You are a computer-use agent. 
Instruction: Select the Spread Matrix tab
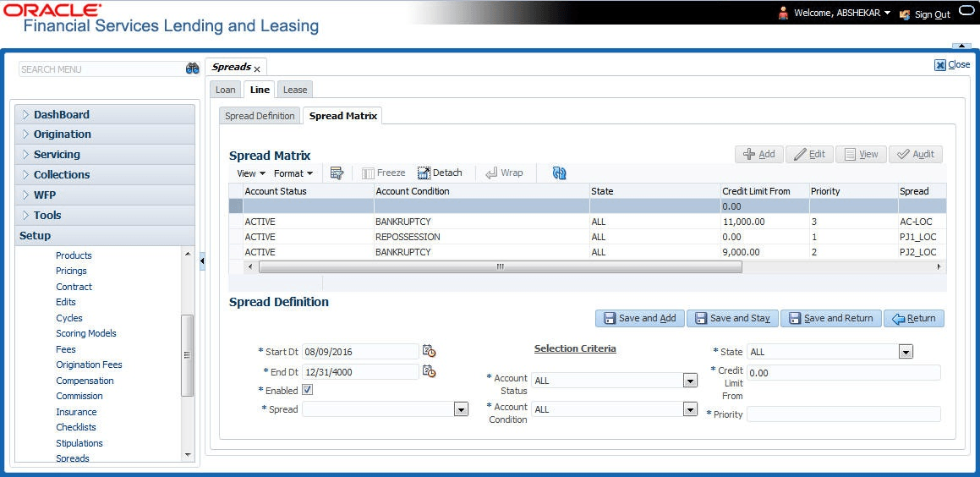pyautogui.click(x=343, y=116)
